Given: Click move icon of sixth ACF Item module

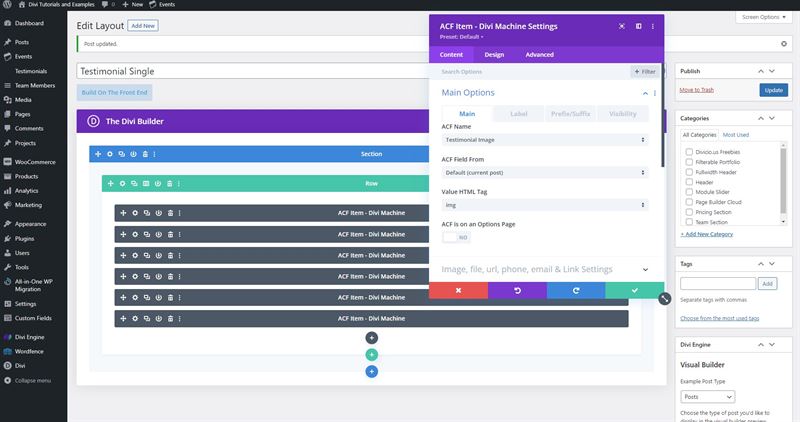Looking at the screenshot, I should 123,318.
